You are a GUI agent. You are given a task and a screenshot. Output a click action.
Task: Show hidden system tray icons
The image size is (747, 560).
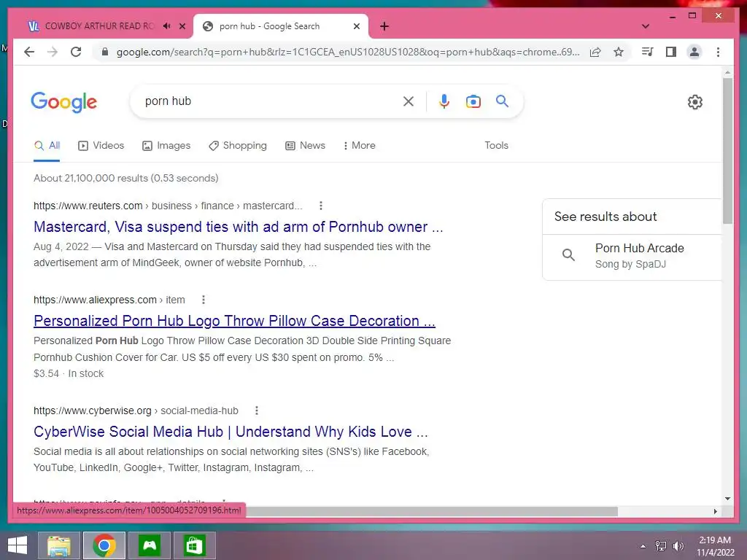coord(643,546)
